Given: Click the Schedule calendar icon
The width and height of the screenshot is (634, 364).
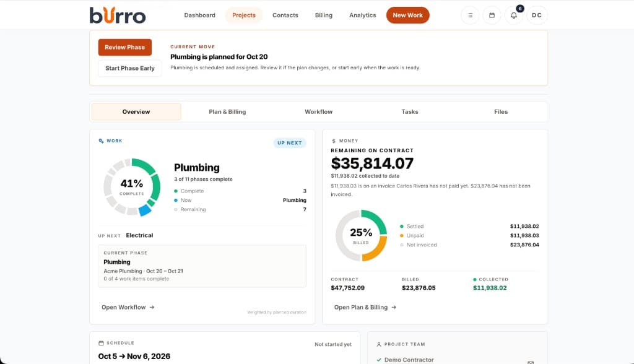Looking at the screenshot, I should 101,343.
